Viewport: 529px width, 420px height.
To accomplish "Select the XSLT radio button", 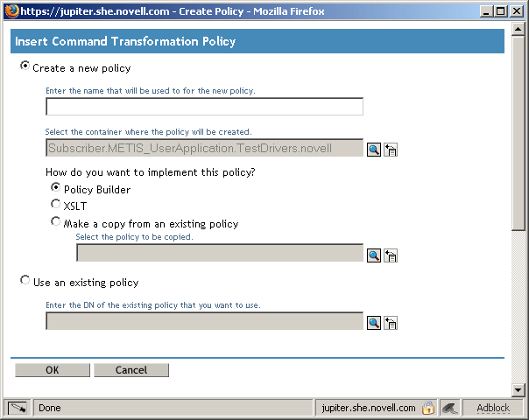I will (x=56, y=205).
